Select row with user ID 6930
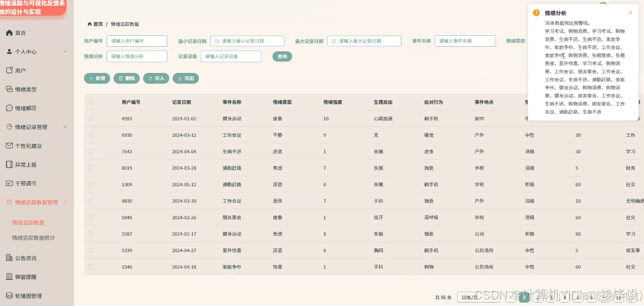This screenshot has height=306, width=644. pos(91,135)
